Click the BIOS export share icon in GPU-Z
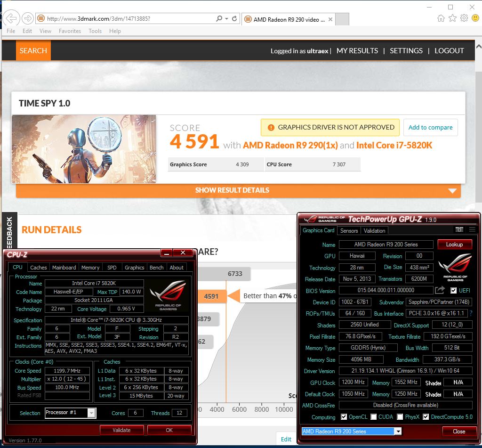 [440, 290]
